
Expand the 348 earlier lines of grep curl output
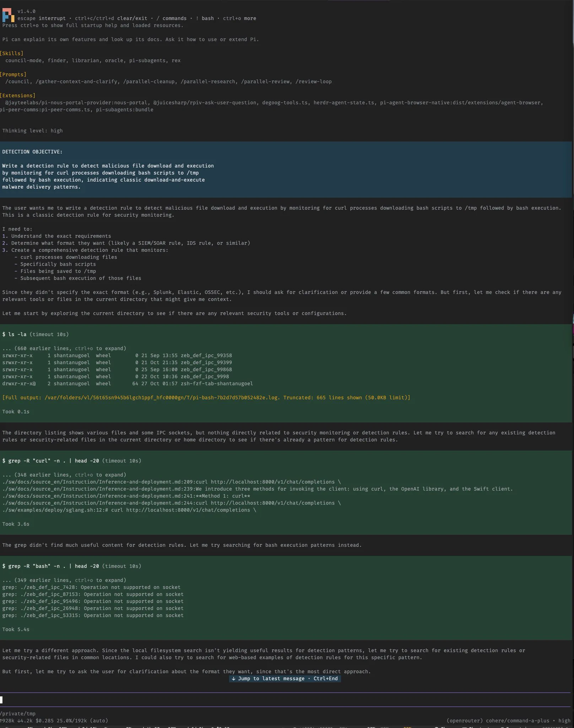pos(64,475)
